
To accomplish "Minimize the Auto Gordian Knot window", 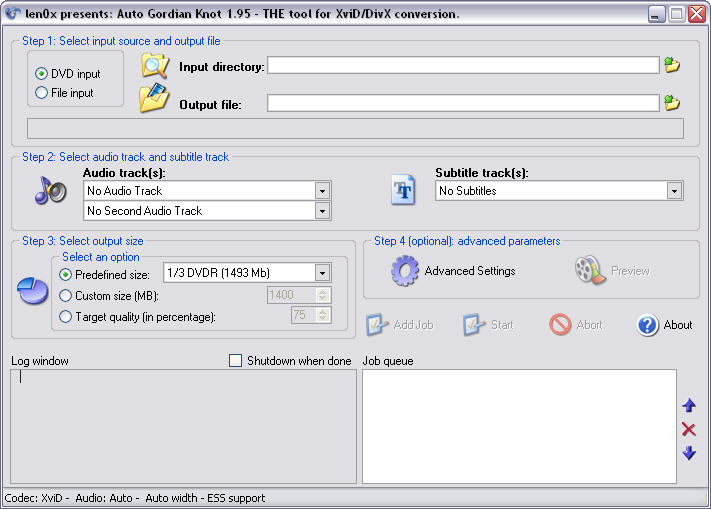I will (x=655, y=14).
